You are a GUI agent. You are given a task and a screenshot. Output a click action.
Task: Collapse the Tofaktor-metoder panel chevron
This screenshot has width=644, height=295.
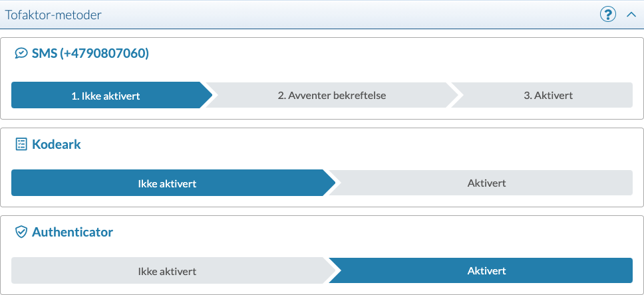631,14
